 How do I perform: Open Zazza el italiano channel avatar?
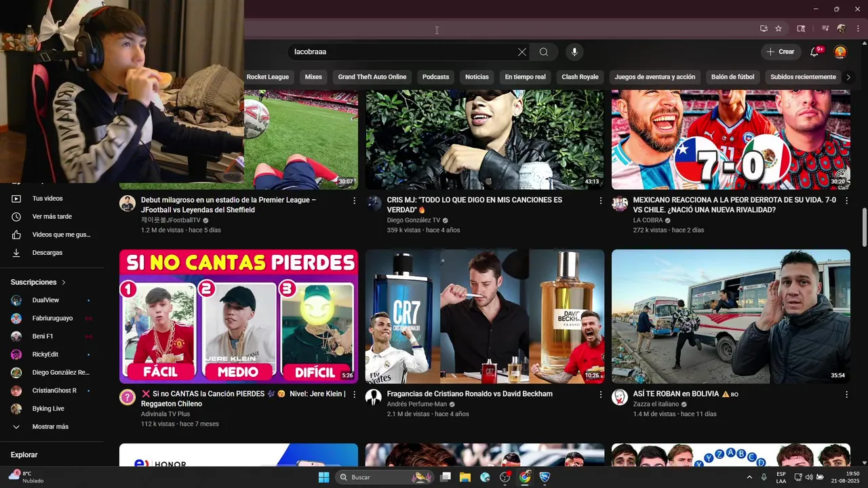point(620,397)
